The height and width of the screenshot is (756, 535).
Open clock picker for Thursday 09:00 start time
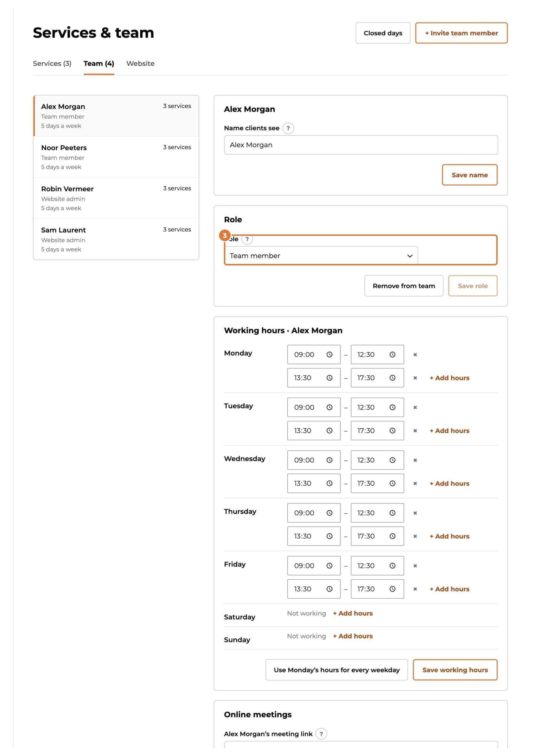coord(329,513)
